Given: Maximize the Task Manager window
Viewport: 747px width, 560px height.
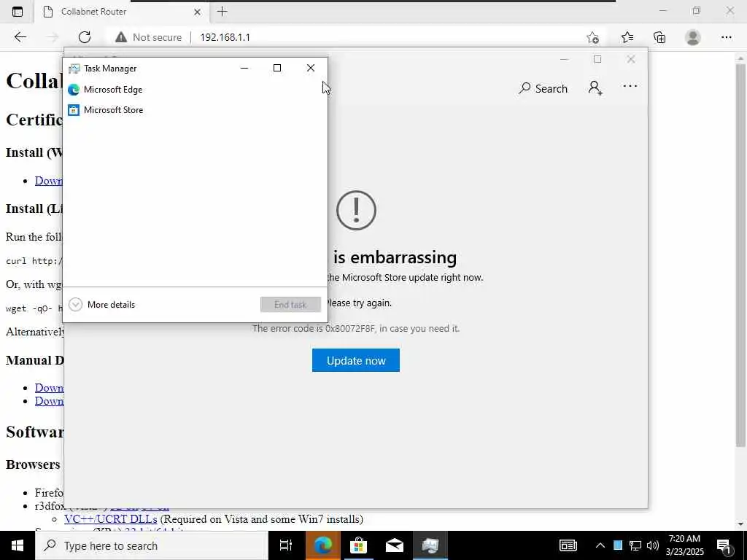Looking at the screenshot, I should click(x=276, y=68).
